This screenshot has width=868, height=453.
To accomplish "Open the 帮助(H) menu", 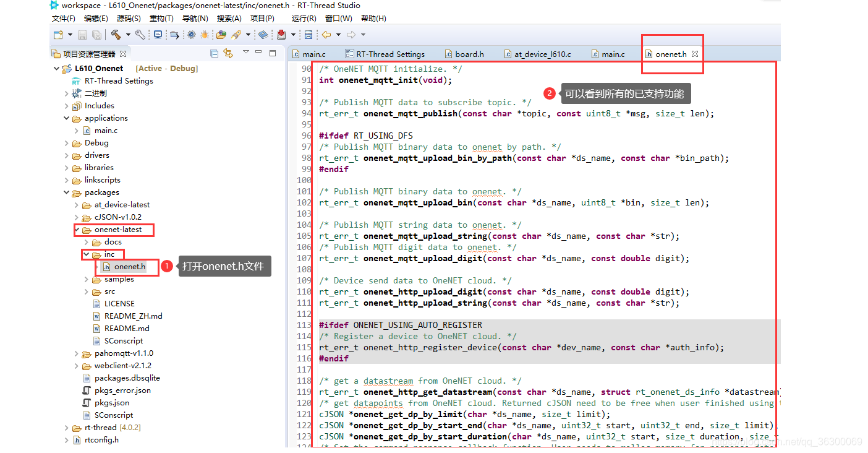I will tap(373, 19).
